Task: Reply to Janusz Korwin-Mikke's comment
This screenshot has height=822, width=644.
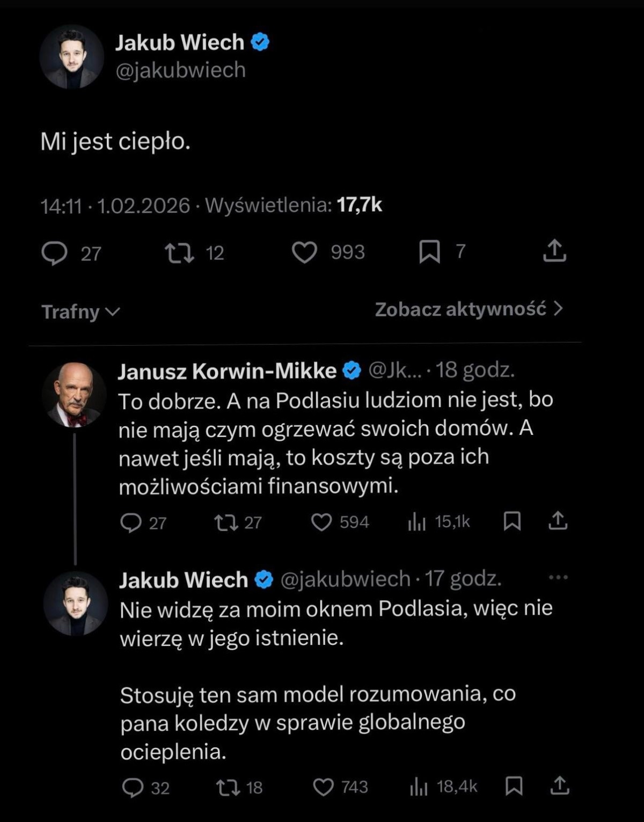Action: coord(131,522)
